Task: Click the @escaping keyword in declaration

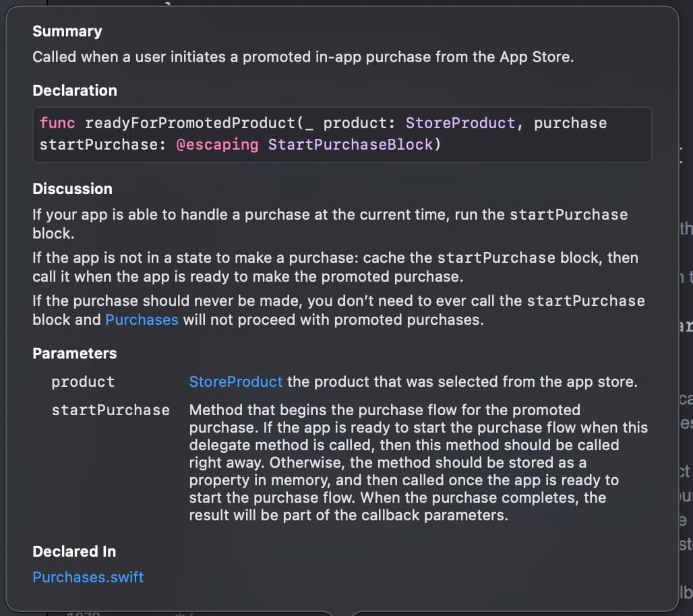Action: [217, 144]
